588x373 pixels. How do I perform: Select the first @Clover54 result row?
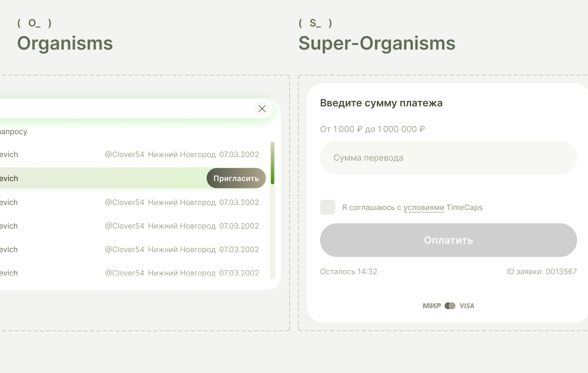[x=132, y=155]
